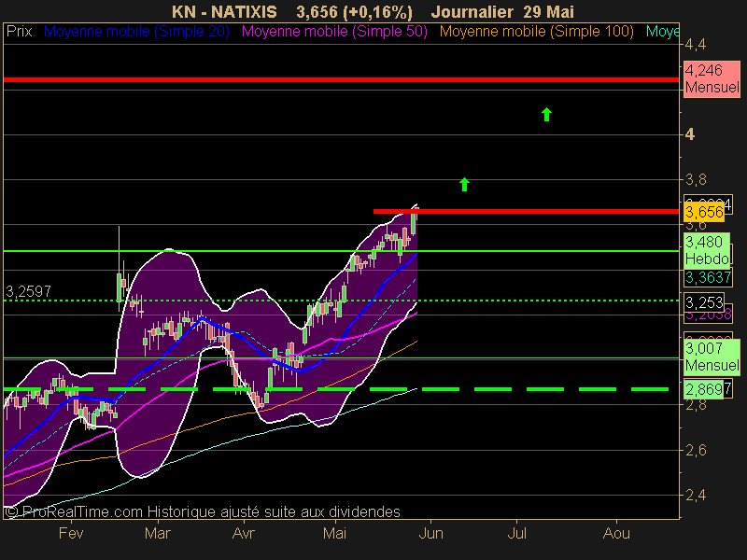Click the "Mai" month on the time axis
The image size is (747, 560).
click(x=334, y=533)
